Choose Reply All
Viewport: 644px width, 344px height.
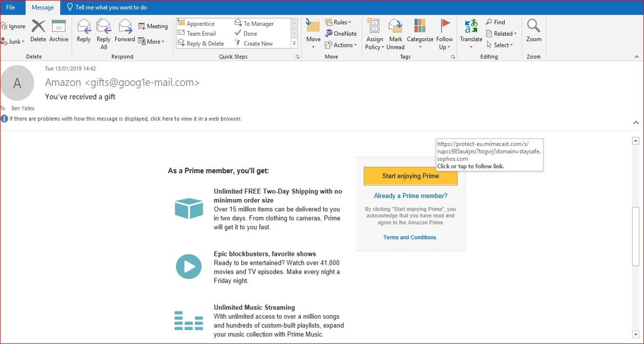(103, 34)
